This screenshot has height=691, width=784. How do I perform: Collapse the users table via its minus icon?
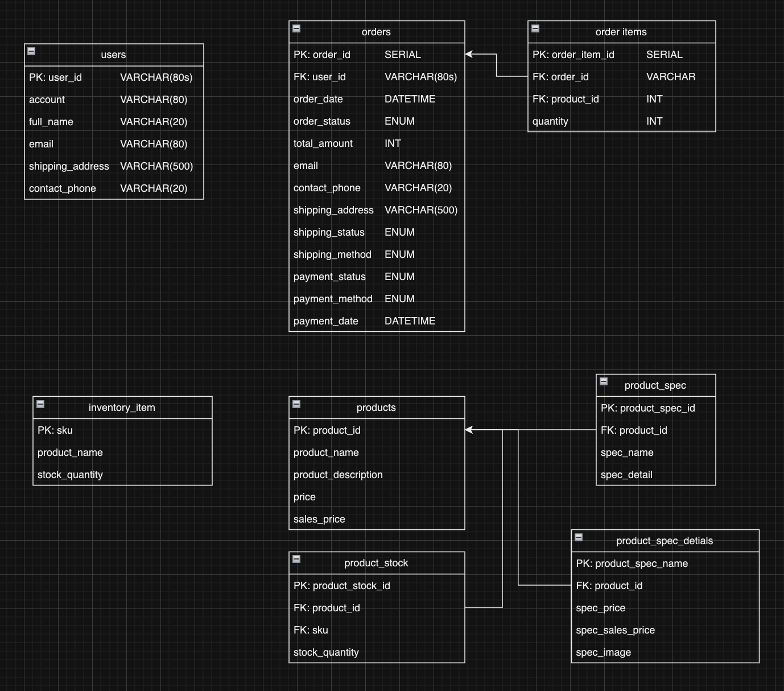(31, 51)
